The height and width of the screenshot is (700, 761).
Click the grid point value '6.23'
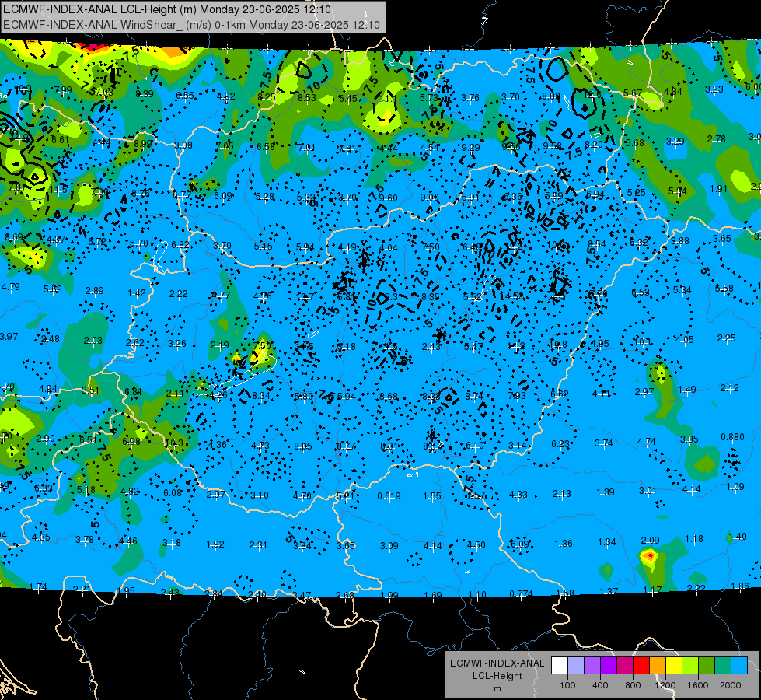560,443
